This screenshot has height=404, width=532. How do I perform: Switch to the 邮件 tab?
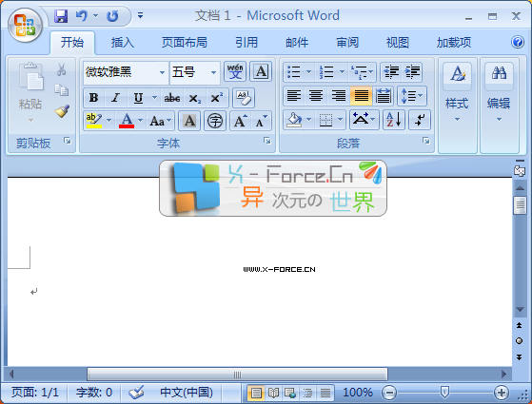click(297, 43)
